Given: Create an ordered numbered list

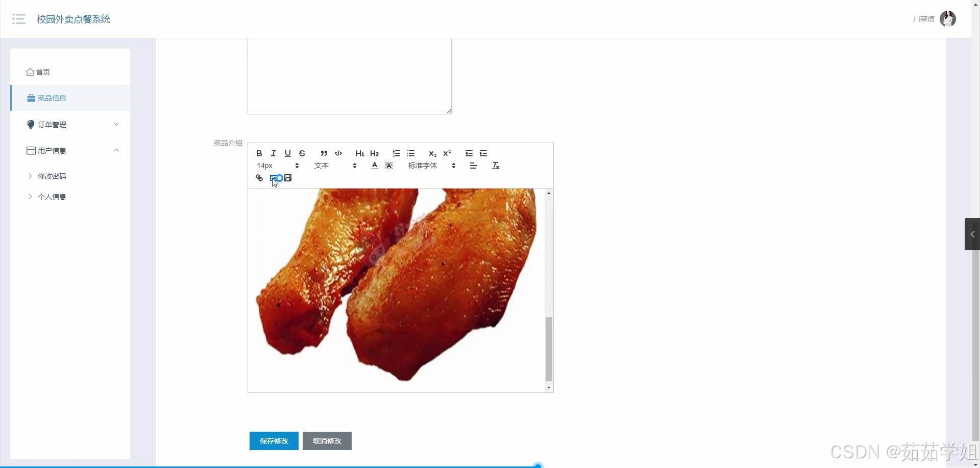Looking at the screenshot, I should tap(397, 153).
